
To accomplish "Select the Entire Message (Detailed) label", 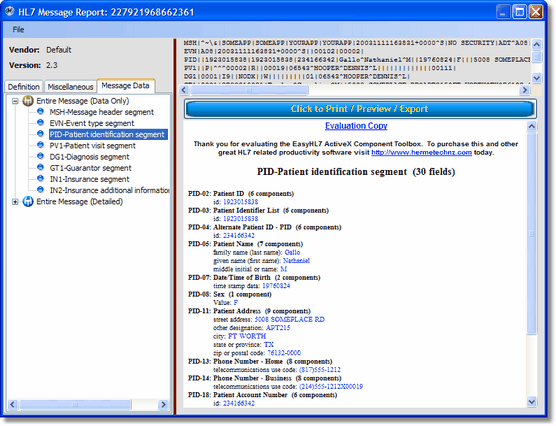I will tap(79, 202).
